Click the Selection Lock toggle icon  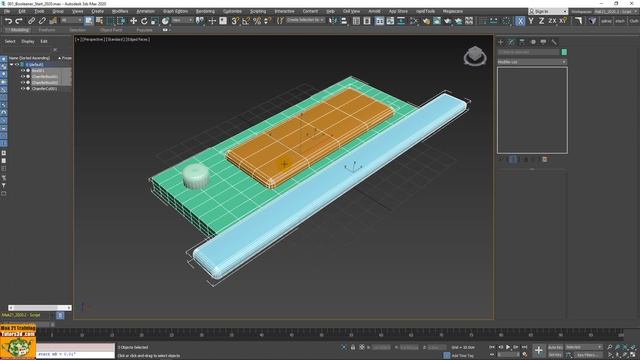click(x=353, y=347)
